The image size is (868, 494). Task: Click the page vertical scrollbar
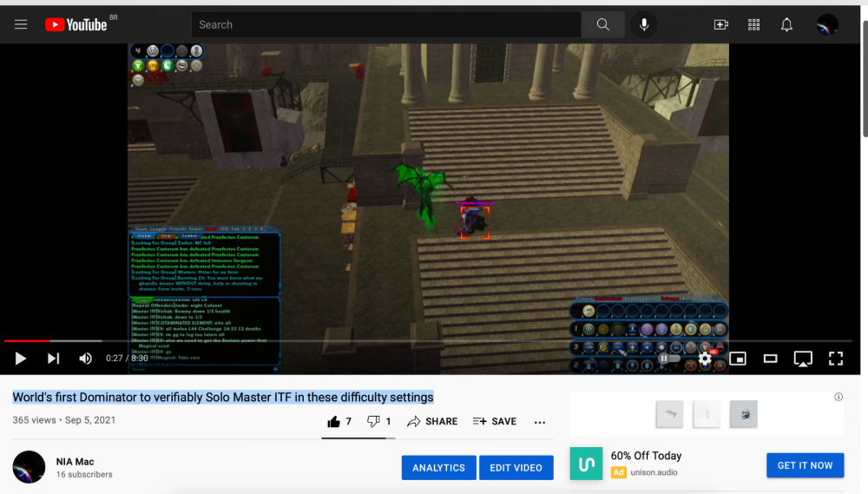865,77
